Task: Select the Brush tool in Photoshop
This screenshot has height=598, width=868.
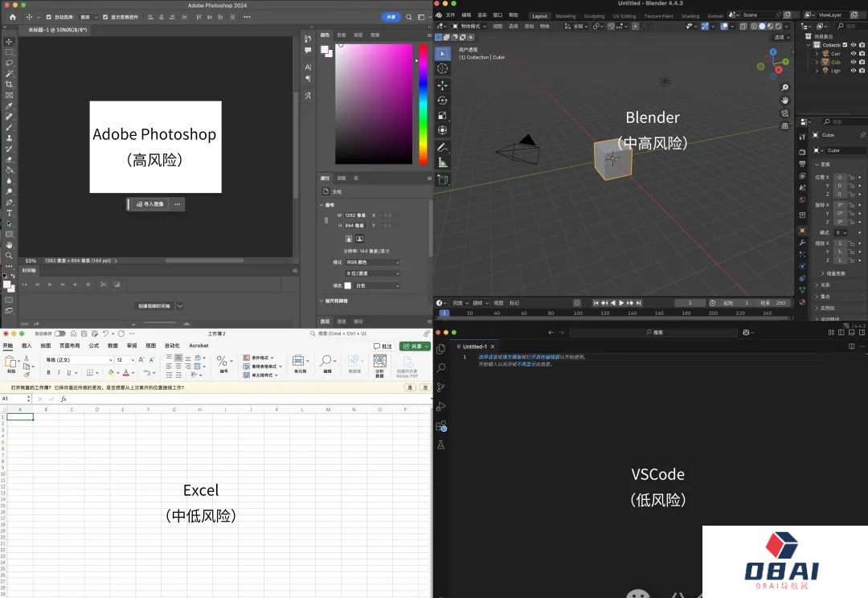Action: [9, 127]
